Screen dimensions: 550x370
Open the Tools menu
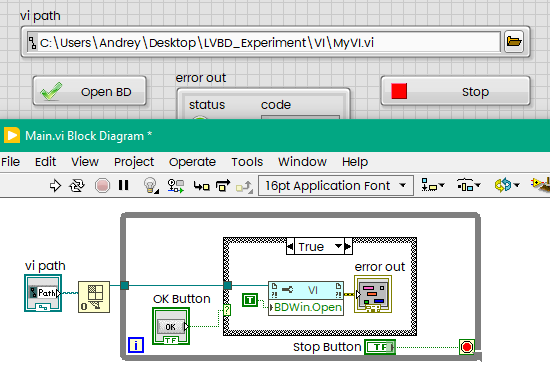pos(247,162)
